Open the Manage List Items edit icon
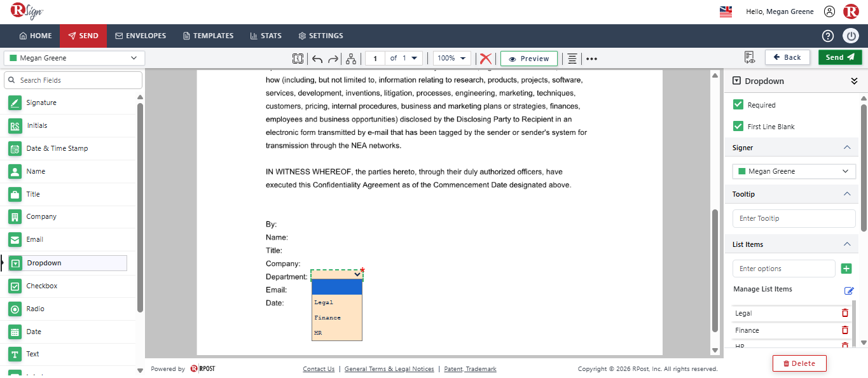The width and height of the screenshot is (868, 378). click(x=849, y=291)
